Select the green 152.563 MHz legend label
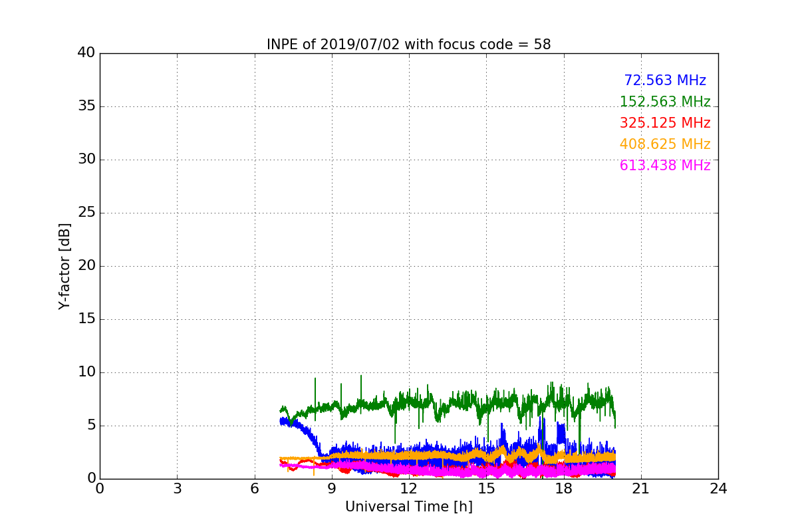This screenshot has height=532, width=798. 665,102
